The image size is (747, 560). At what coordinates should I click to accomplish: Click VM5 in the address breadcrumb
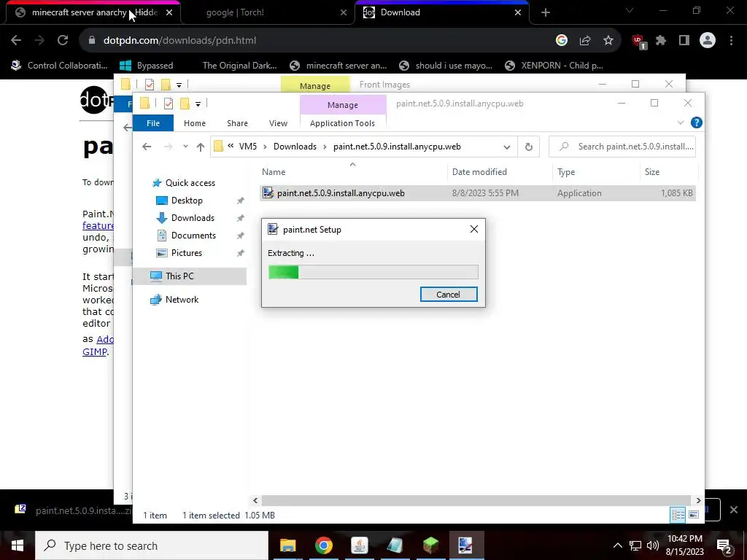point(248,146)
